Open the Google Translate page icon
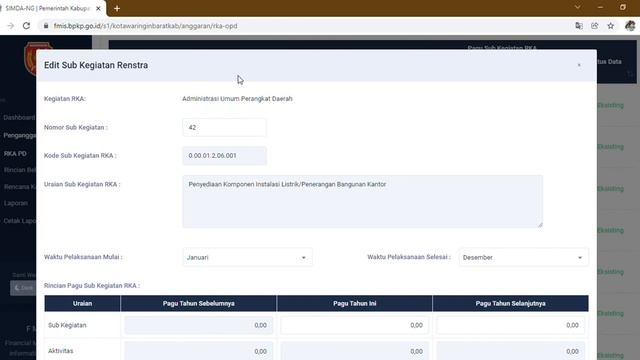Image resolution: width=640 pixels, height=360 pixels. click(x=579, y=26)
